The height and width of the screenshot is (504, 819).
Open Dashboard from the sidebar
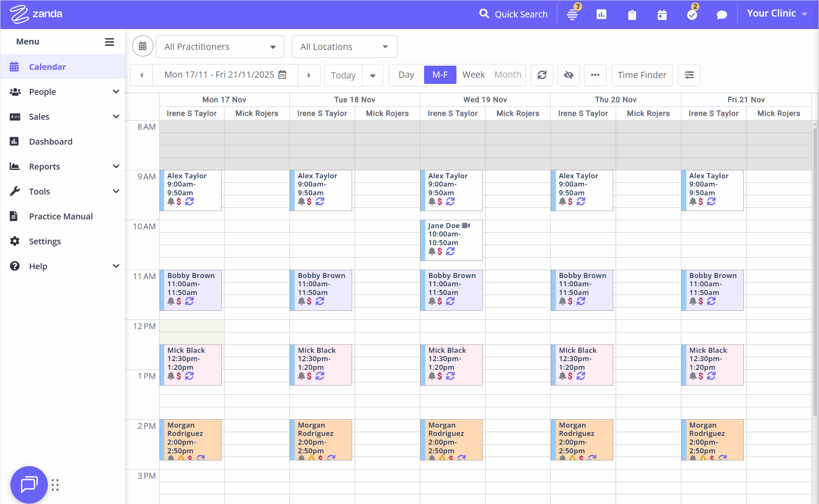[51, 141]
